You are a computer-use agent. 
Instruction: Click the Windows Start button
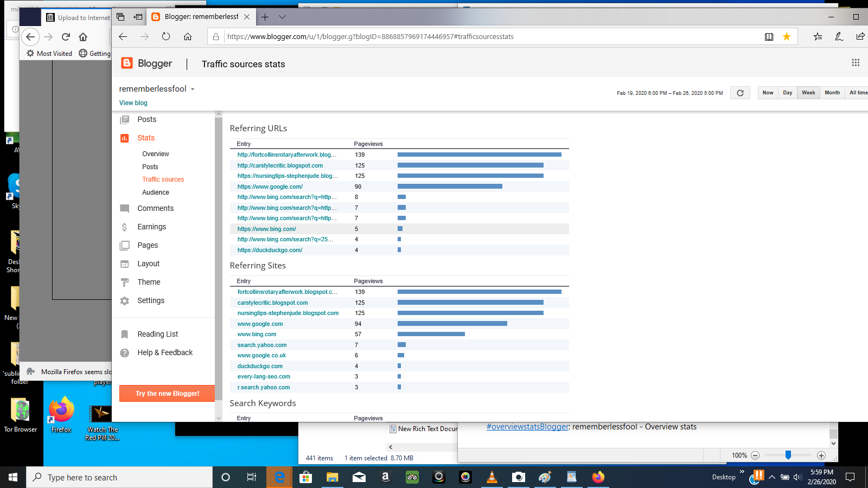(13, 477)
